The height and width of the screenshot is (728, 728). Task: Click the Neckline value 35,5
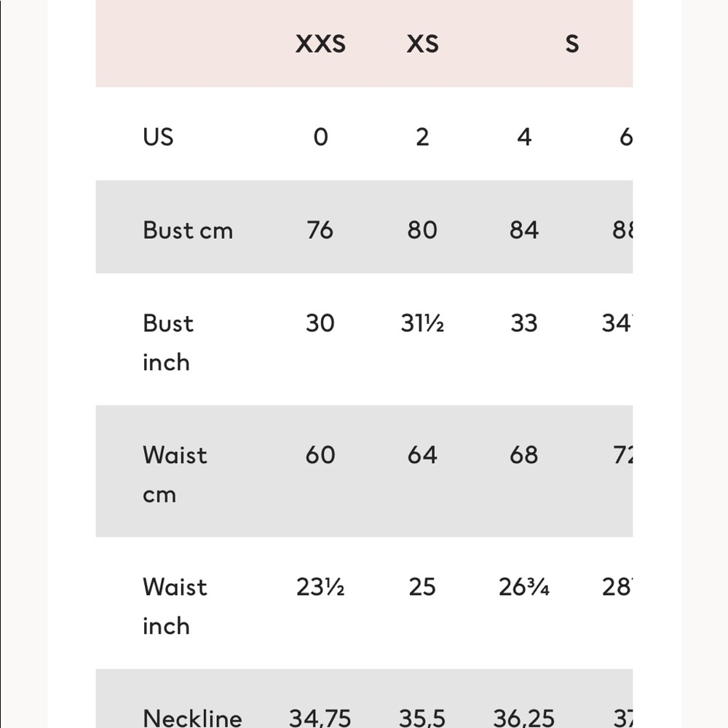point(422,719)
